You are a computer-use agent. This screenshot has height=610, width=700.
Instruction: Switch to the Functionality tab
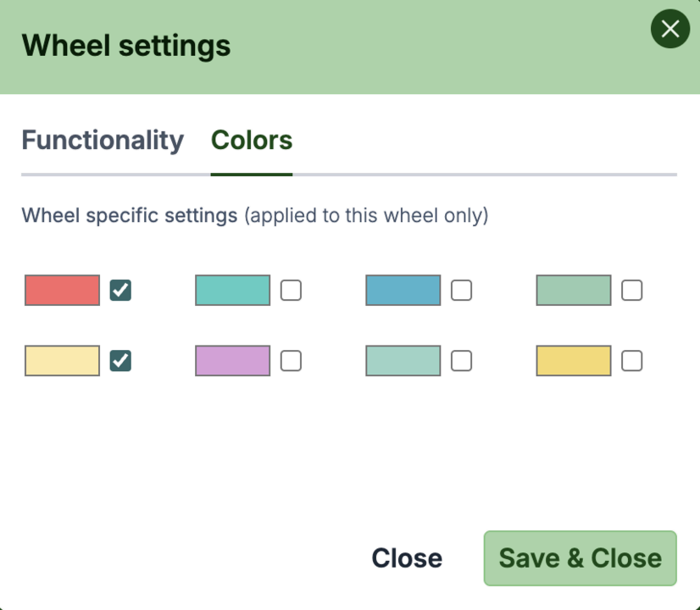coord(103,141)
